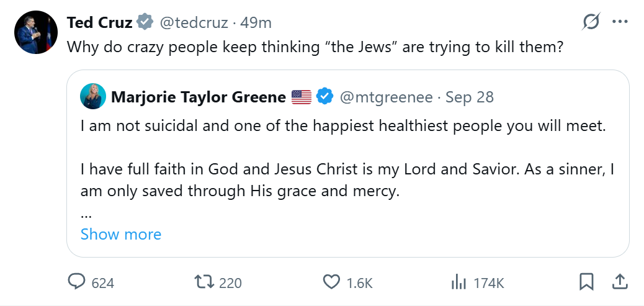Image resolution: width=644 pixels, height=306 pixels.
Task: Click the Ted Cruz display name
Action: point(99,23)
